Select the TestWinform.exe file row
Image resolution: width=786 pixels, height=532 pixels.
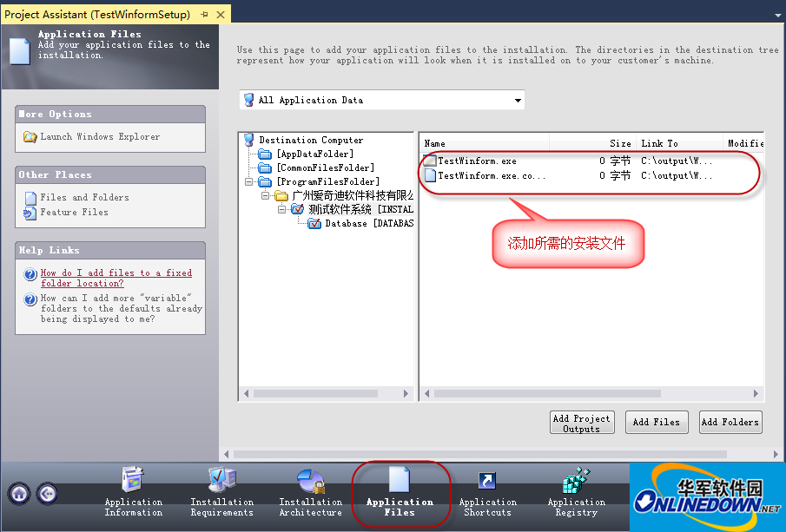(591, 161)
